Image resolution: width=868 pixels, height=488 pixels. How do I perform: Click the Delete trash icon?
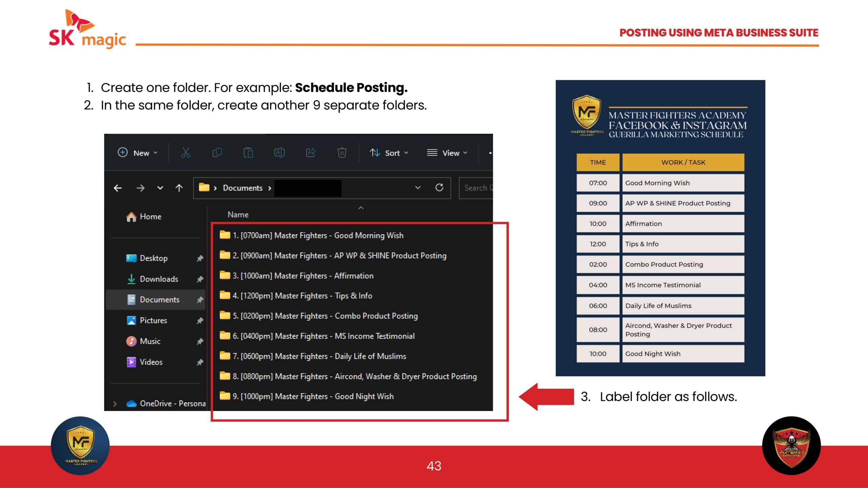[x=342, y=153]
